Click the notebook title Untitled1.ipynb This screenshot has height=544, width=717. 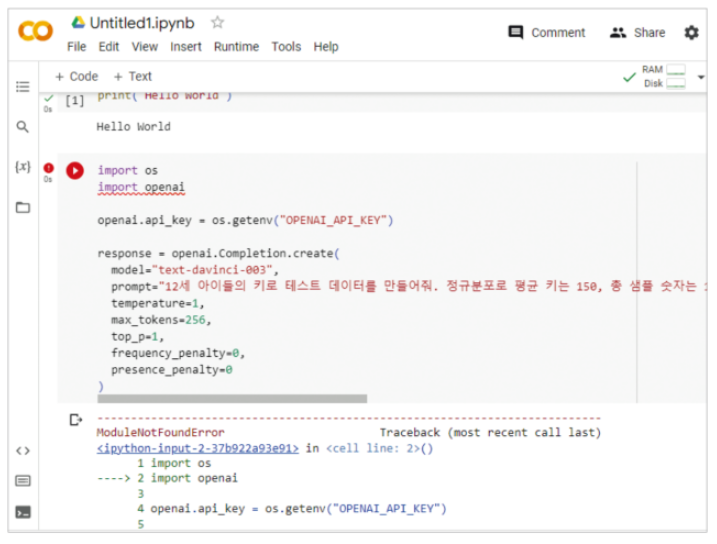(x=142, y=23)
